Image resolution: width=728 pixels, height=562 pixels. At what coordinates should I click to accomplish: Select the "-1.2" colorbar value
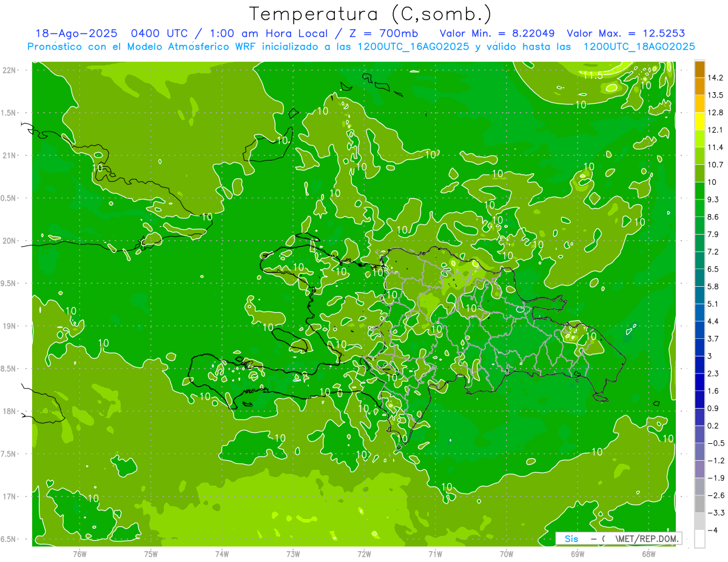716,461
